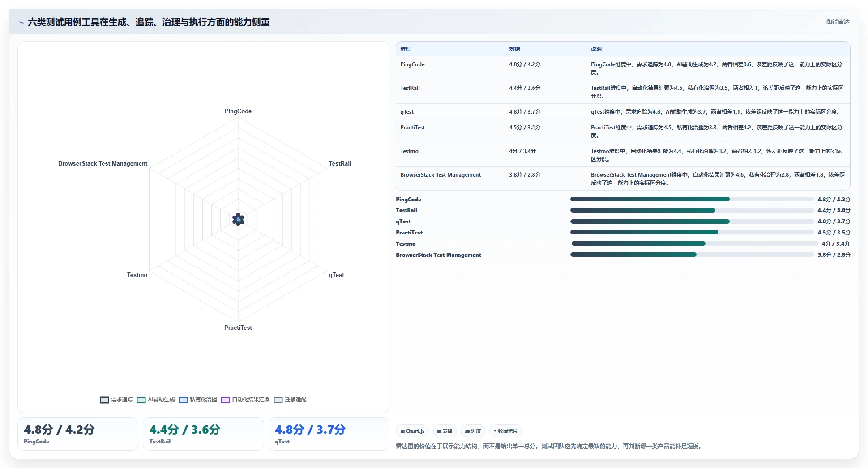
Task: Toggle the 需求追踪 legend series
Action: pos(116,400)
